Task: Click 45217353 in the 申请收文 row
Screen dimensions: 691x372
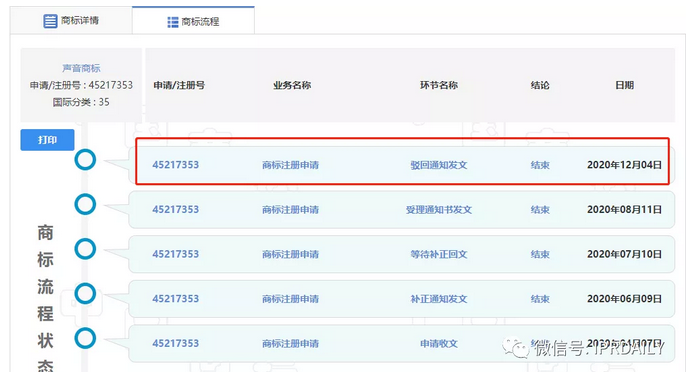Action: pos(175,343)
